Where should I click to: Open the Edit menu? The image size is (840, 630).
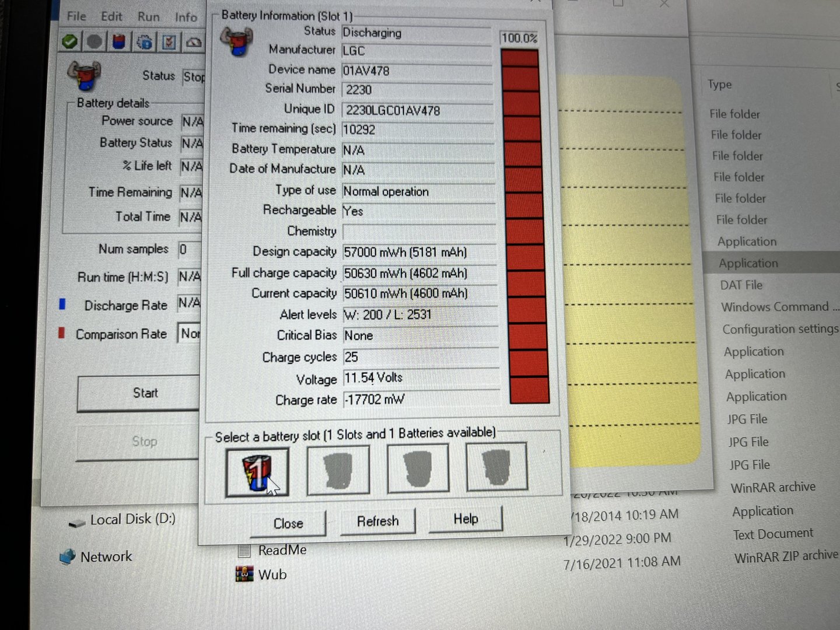pyautogui.click(x=111, y=16)
